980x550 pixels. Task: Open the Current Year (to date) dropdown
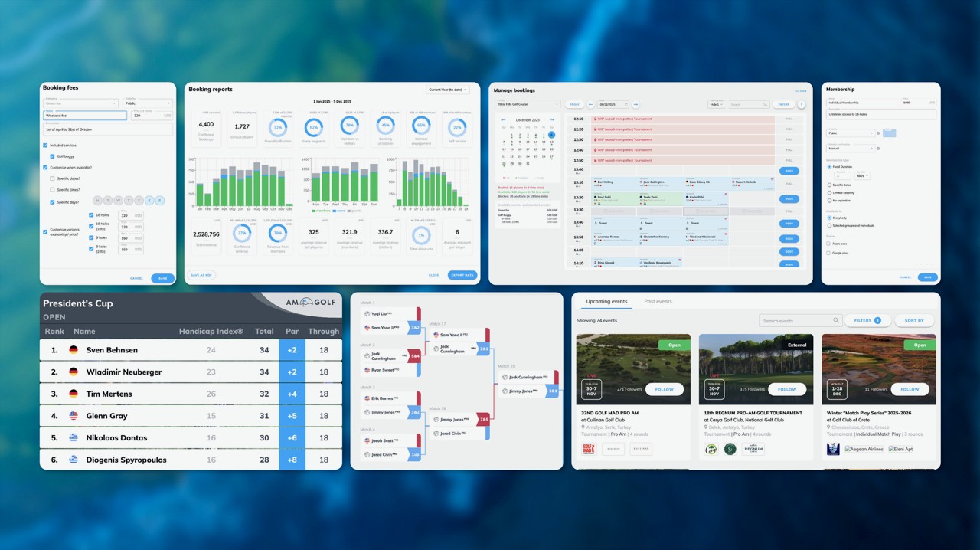pyautogui.click(x=448, y=90)
